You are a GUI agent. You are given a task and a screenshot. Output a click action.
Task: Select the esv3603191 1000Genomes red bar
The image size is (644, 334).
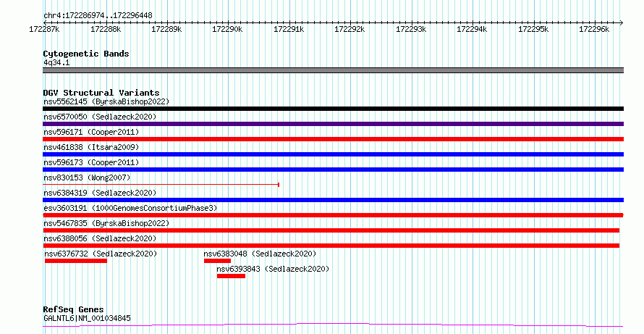[333, 215]
